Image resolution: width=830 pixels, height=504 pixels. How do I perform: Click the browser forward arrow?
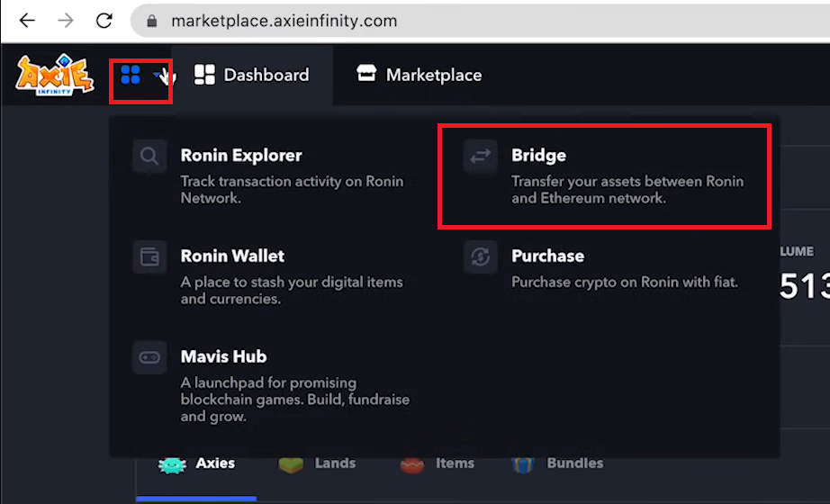coord(66,21)
